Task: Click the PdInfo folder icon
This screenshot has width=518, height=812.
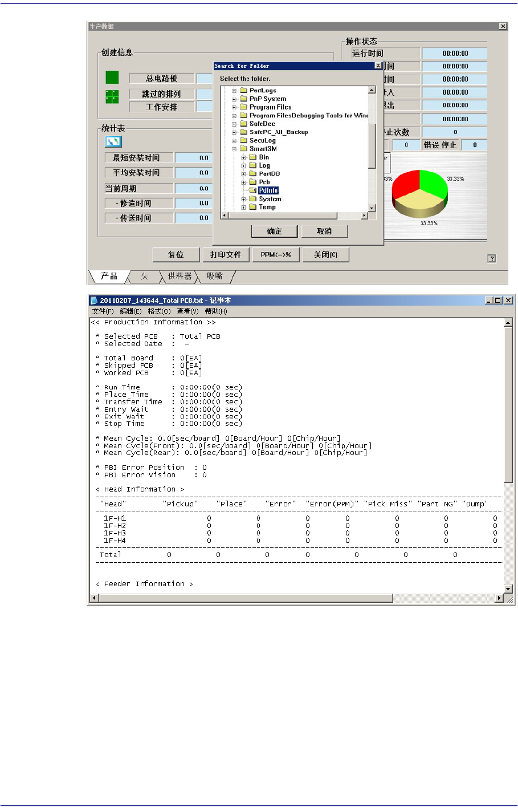Action: point(253,190)
